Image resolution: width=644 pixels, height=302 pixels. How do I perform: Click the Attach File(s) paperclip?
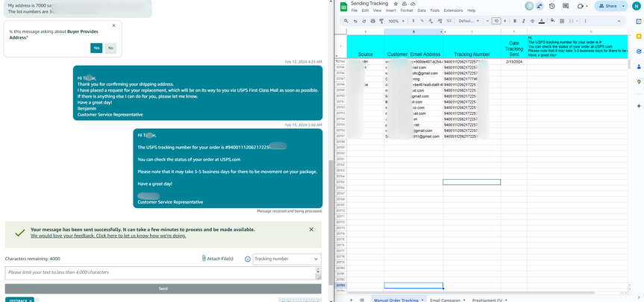tap(204, 259)
